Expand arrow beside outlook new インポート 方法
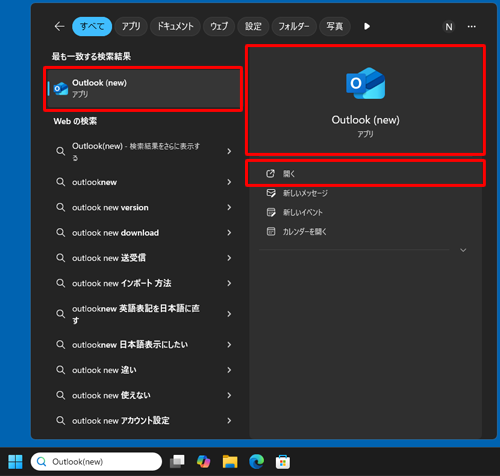This screenshot has height=476, width=500. pyautogui.click(x=229, y=283)
